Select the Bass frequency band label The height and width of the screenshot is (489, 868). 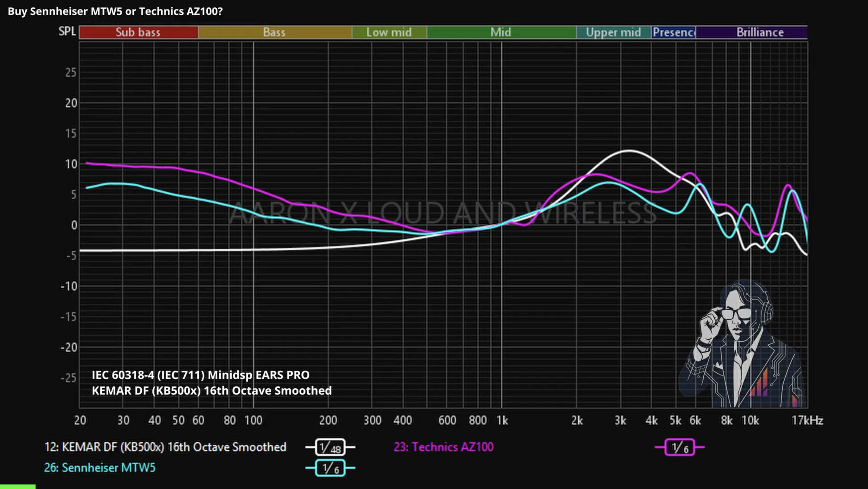pyautogui.click(x=275, y=32)
